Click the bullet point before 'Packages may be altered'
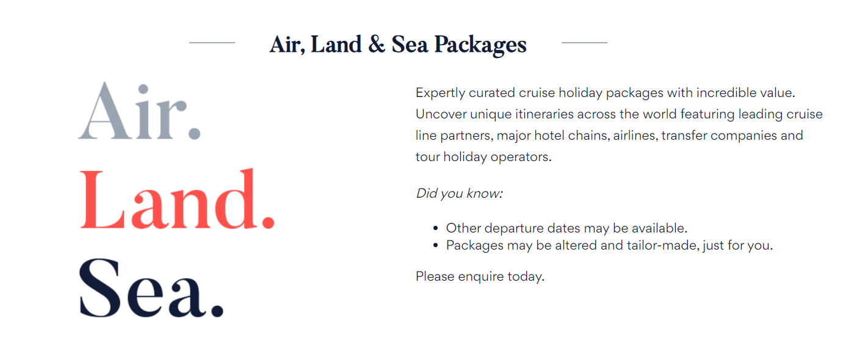This screenshot has width=868, height=357. [x=435, y=246]
